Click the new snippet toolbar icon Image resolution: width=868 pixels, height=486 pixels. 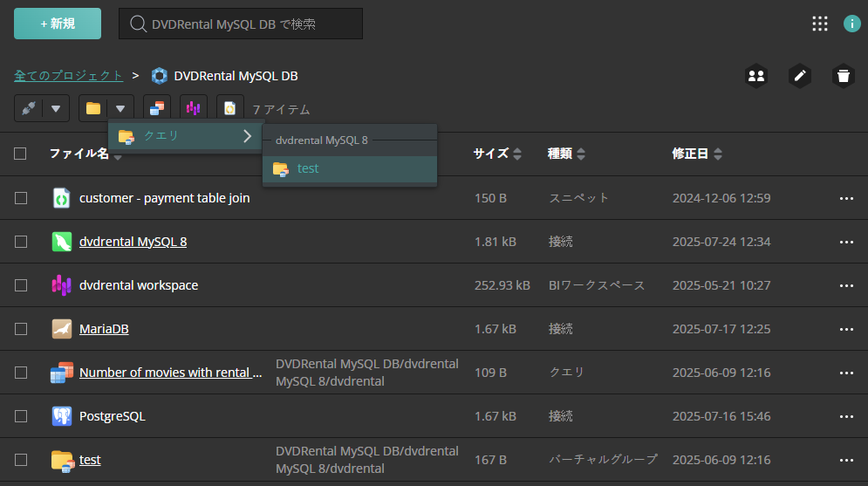(x=230, y=108)
